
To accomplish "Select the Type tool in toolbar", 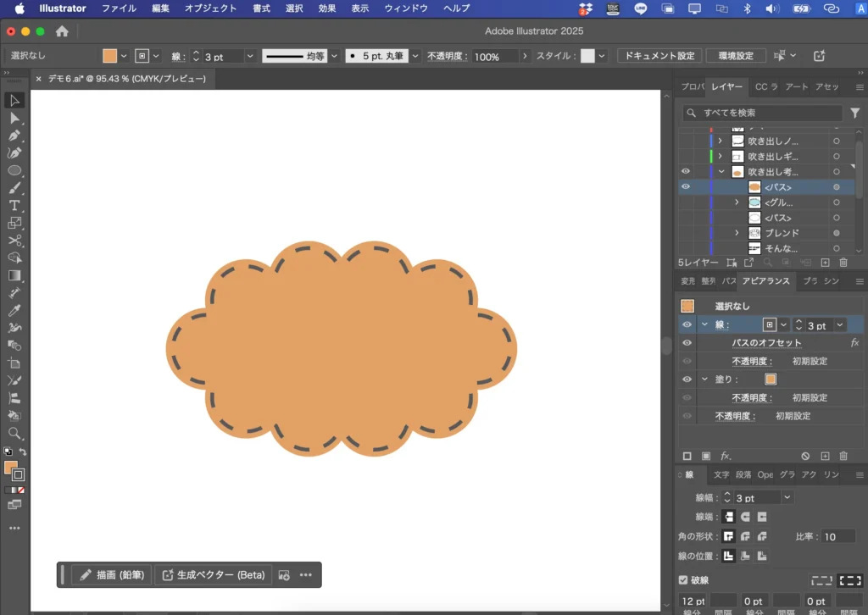I will [14, 206].
